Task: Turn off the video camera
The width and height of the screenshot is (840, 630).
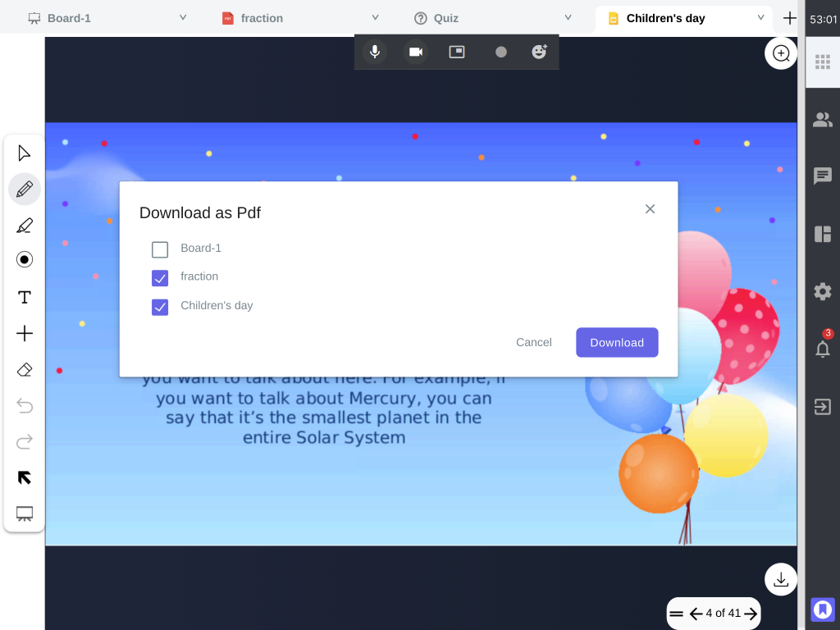Action: (416, 52)
